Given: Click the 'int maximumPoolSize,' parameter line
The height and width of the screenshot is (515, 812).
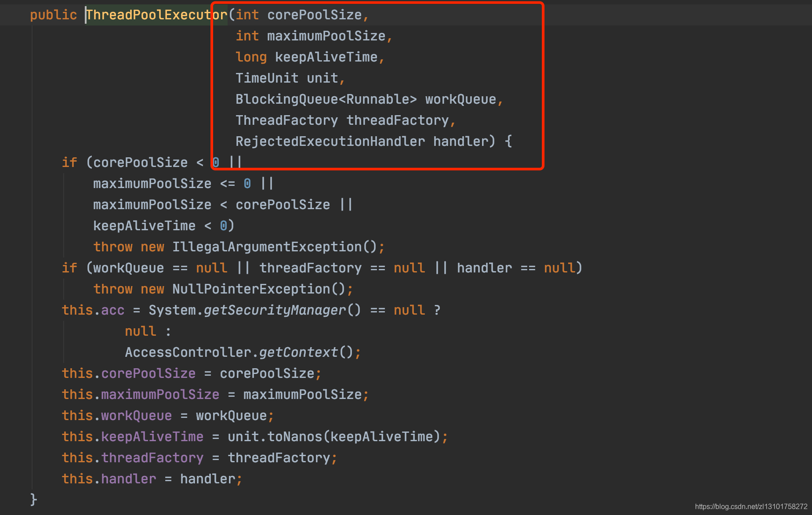Looking at the screenshot, I should click(314, 36).
